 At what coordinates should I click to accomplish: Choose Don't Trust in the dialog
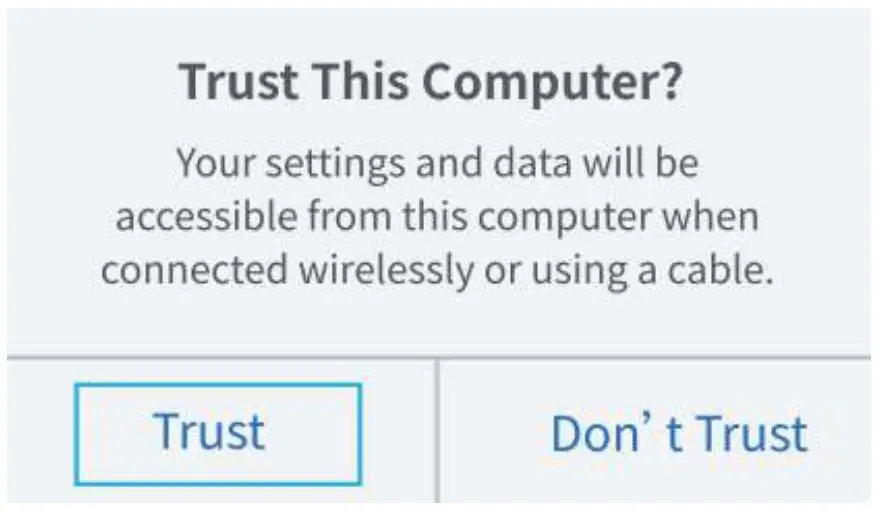(678, 433)
